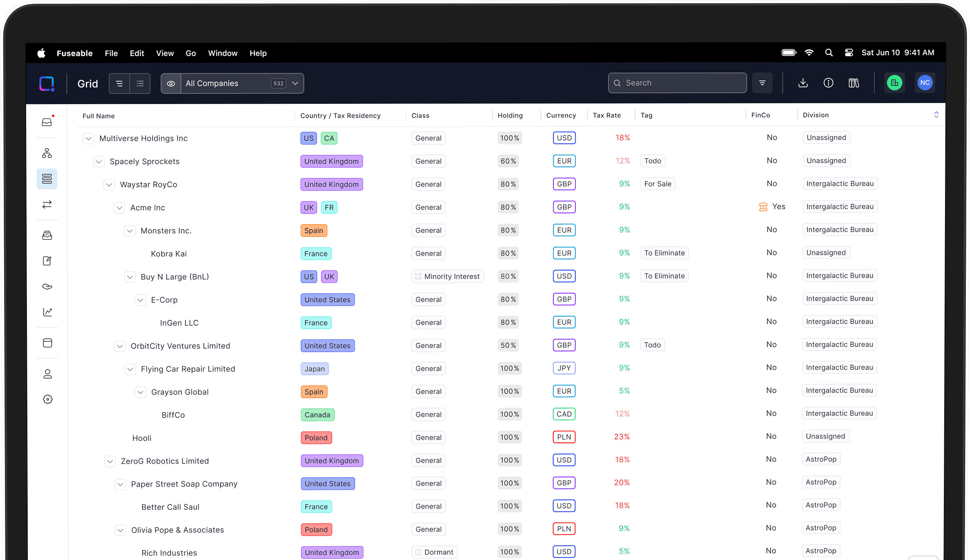Click the Spain country tag for Monsters Inc.

pos(313,231)
